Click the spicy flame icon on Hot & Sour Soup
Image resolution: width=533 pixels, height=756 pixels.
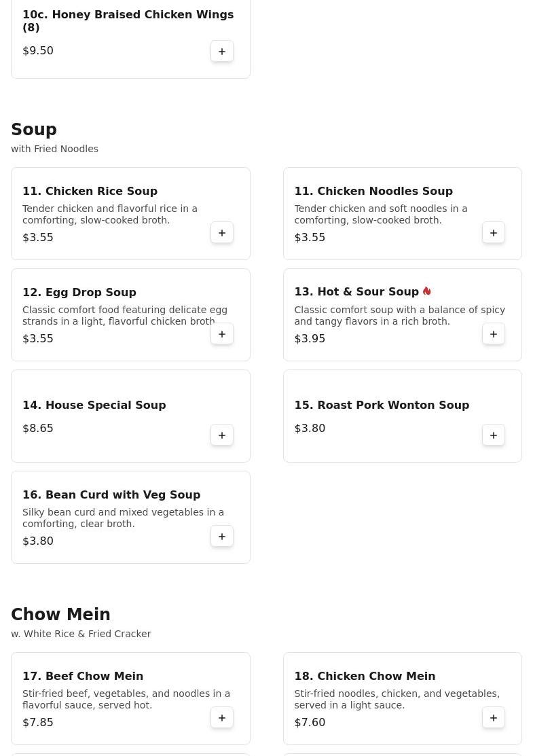click(427, 291)
